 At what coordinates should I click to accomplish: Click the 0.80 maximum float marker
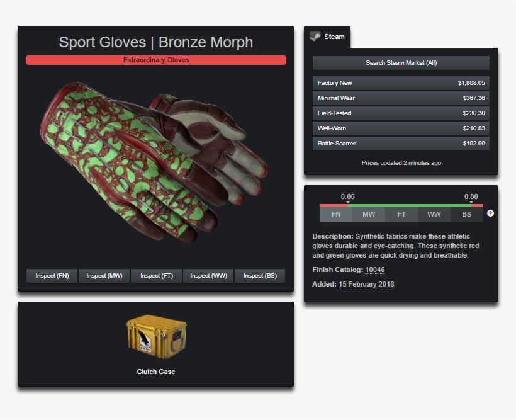(471, 197)
